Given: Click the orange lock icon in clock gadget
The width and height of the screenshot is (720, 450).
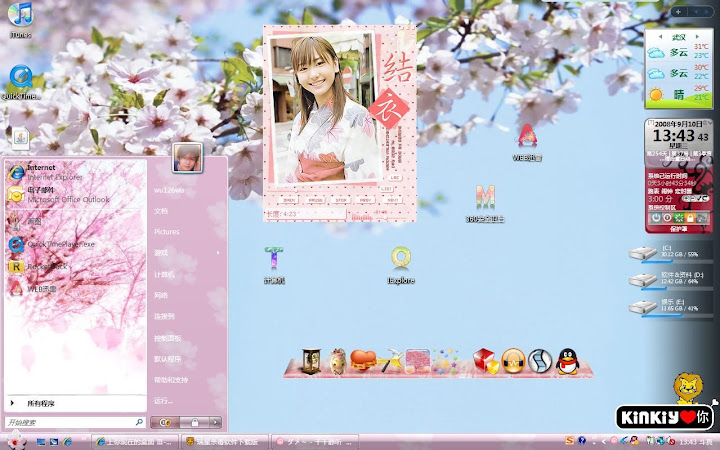Looking at the screenshot, I should (690, 218).
